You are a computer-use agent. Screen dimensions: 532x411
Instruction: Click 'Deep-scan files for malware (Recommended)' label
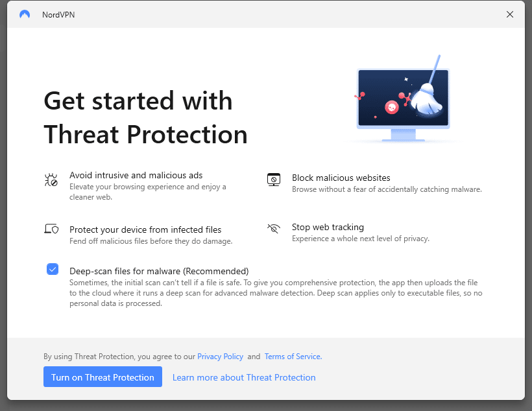click(159, 271)
